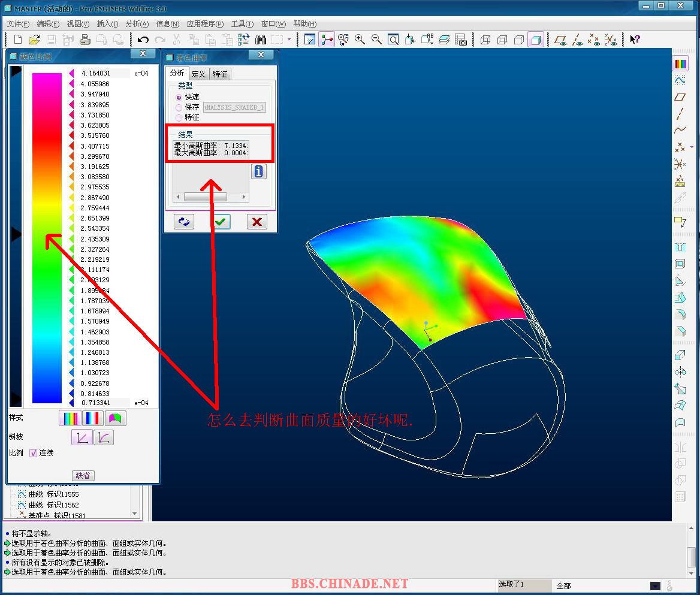The height and width of the screenshot is (595, 700).
Task: Switch to the 定义 tab
Action: pyautogui.click(x=198, y=74)
